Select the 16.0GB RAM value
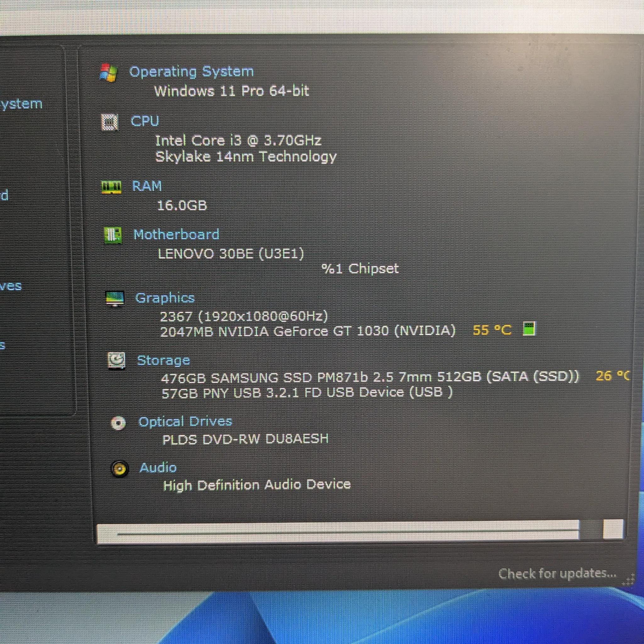644x644 pixels. click(182, 205)
